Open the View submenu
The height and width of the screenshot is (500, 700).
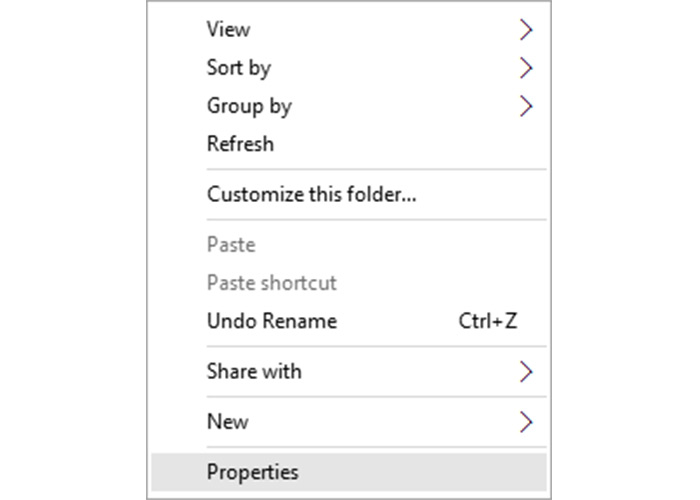(x=229, y=30)
